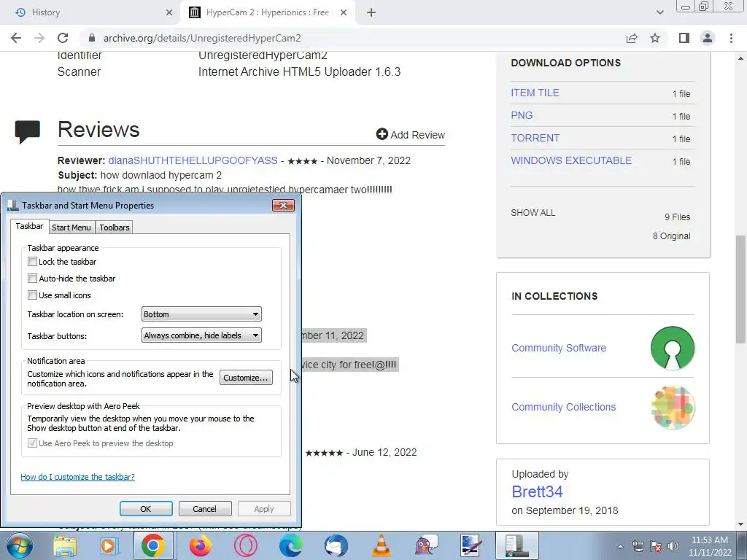
Task: Open Taskbar location on screen dropdown
Action: (201, 314)
